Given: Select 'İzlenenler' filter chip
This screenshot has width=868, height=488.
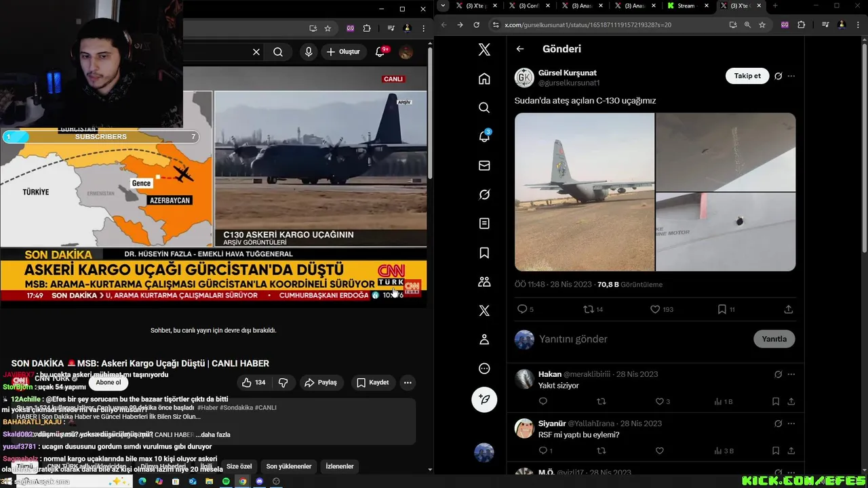Looking at the screenshot, I should [x=340, y=466].
